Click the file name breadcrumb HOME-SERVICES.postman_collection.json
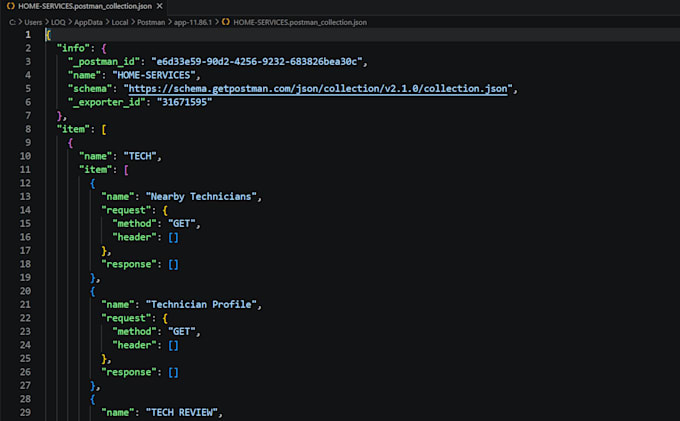 tap(300, 22)
